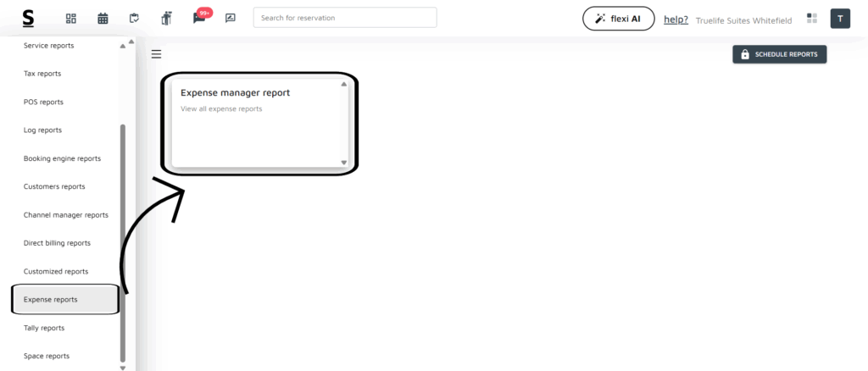Select Tally reports in the sidebar
The image size is (868, 371).
(44, 328)
